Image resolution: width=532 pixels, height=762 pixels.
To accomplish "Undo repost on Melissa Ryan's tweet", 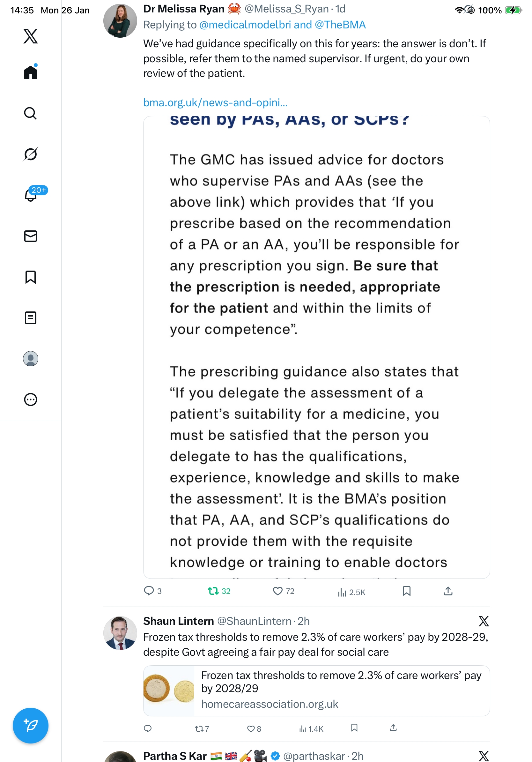I will [213, 591].
